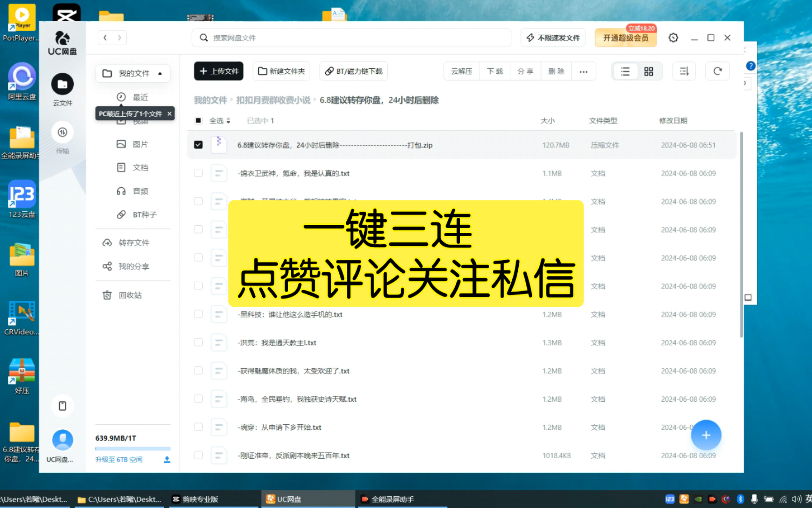Dismiss the PC最近上传了1个文件 tooltip
Screen dimensions: 812x508
pyautogui.click(x=170, y=114)
